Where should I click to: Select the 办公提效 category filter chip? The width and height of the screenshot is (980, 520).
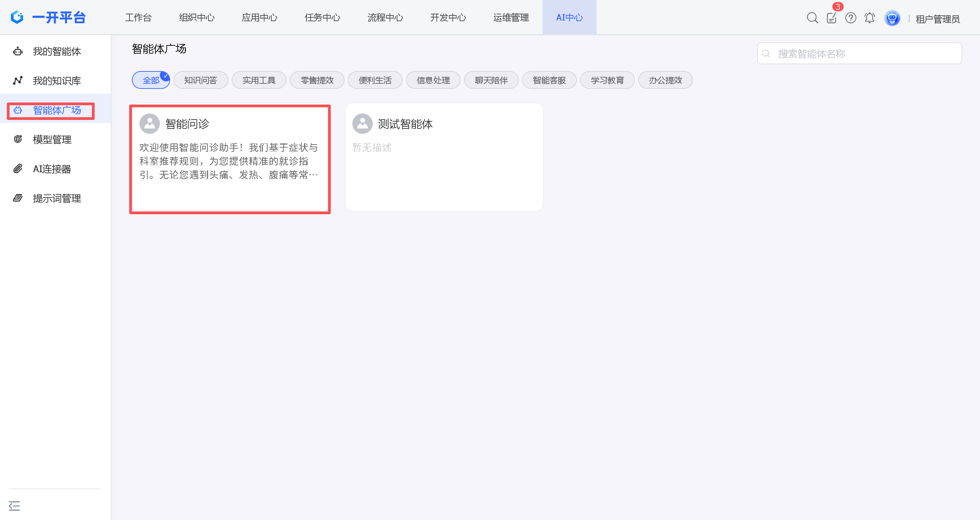click(665, 80)
